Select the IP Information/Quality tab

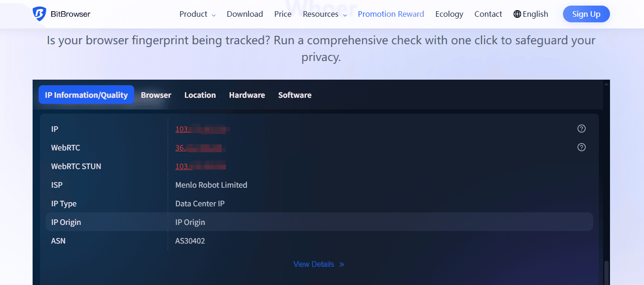(x=86, y=95)
